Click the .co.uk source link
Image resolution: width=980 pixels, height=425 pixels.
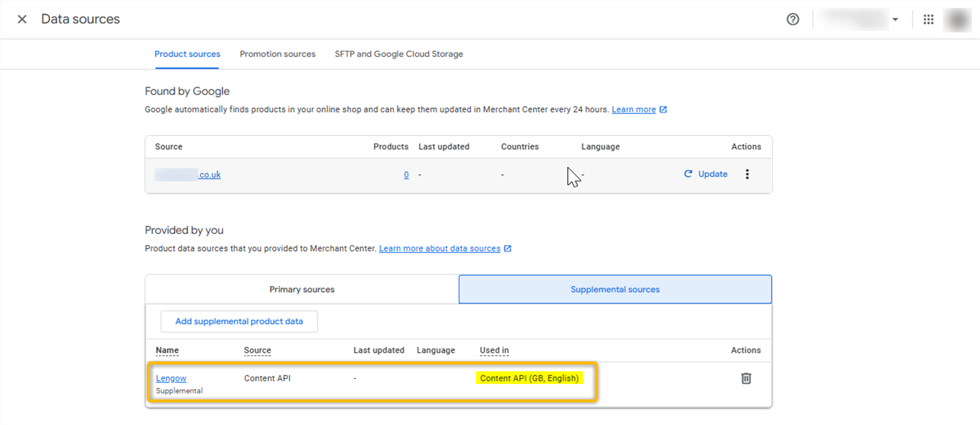[x=209, y=175]
